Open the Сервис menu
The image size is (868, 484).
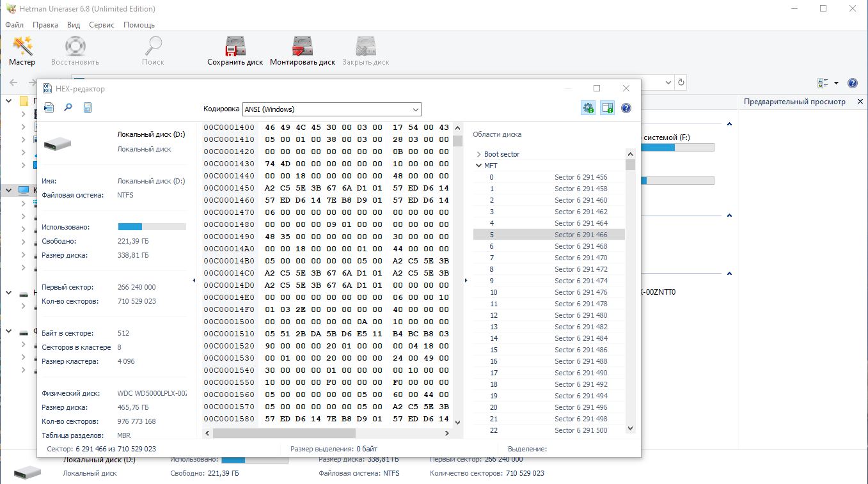pos(102,25)
